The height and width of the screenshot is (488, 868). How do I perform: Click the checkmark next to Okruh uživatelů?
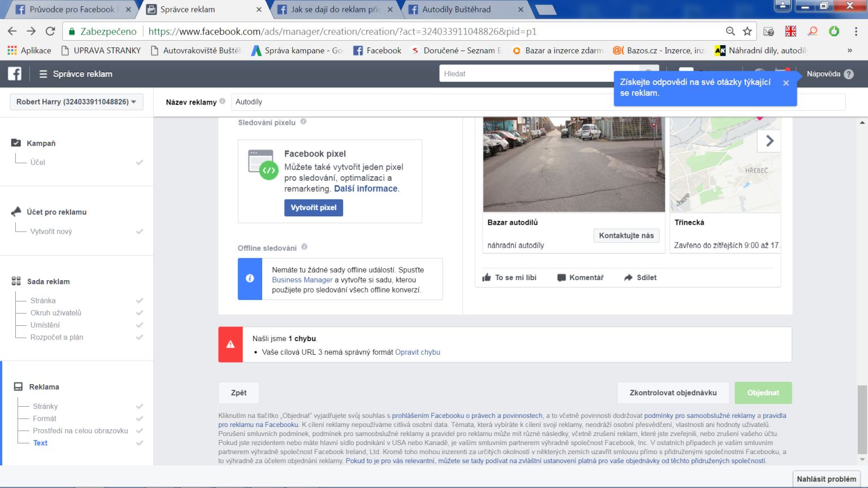point(140,313)
